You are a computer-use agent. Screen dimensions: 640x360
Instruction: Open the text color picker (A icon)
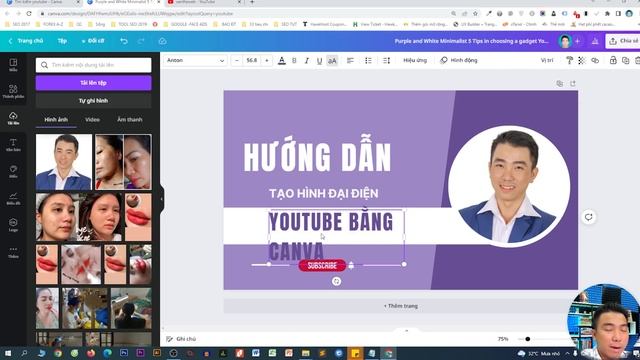pyautogui.click(x=282, y=60)
